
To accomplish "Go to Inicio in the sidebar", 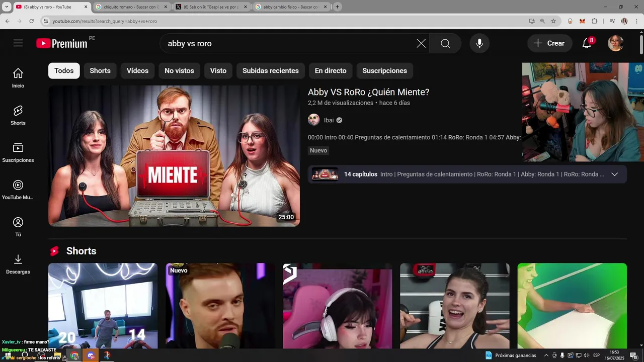I will pyautogui.click(x=18, y=78).
